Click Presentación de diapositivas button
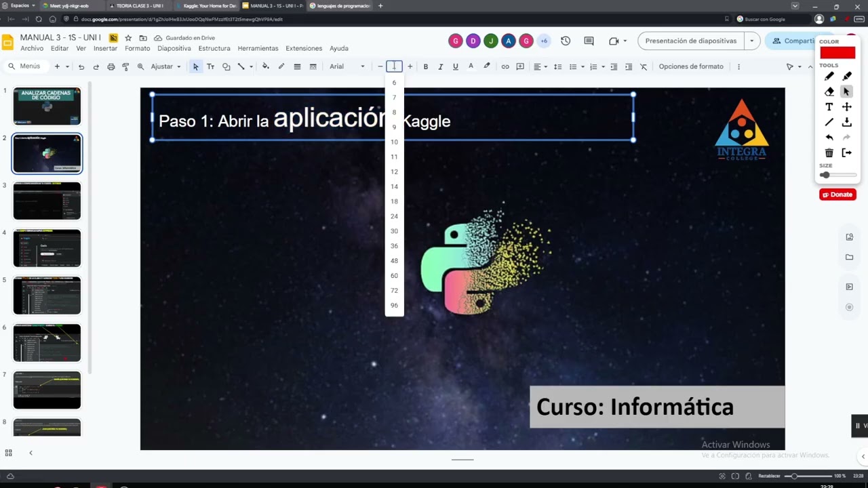The height and width of the screenshot is (488, 868). pyautogui.click(x=691, y=41)
